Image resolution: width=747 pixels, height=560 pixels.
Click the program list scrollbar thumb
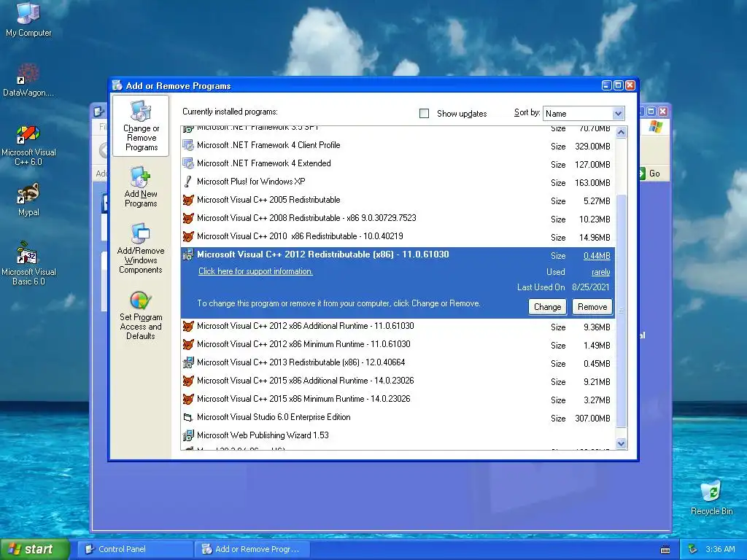coord(622,311)
